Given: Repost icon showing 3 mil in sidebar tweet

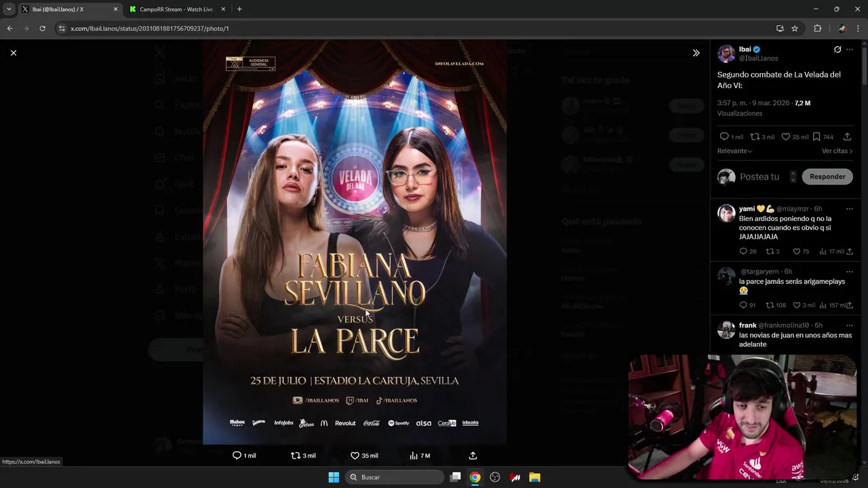Looking at the screenshot, I should point(754,136).
